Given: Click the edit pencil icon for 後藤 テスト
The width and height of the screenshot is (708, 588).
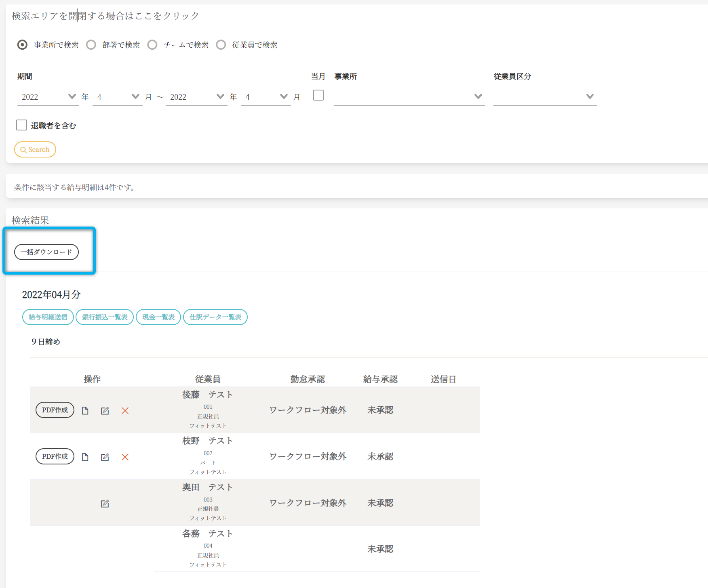Looking at the screenshot, I should 105,411.
